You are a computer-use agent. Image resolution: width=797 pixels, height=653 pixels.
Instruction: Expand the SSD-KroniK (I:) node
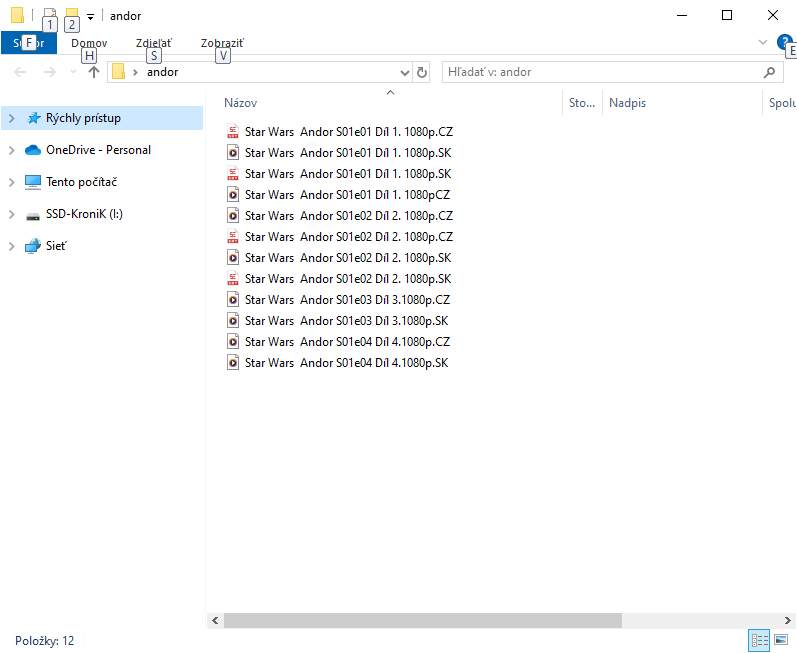tap(12, 214)
